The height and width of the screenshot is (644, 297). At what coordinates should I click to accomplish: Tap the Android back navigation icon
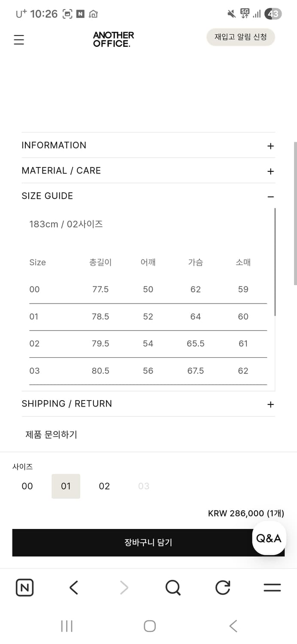pos(233,626)
